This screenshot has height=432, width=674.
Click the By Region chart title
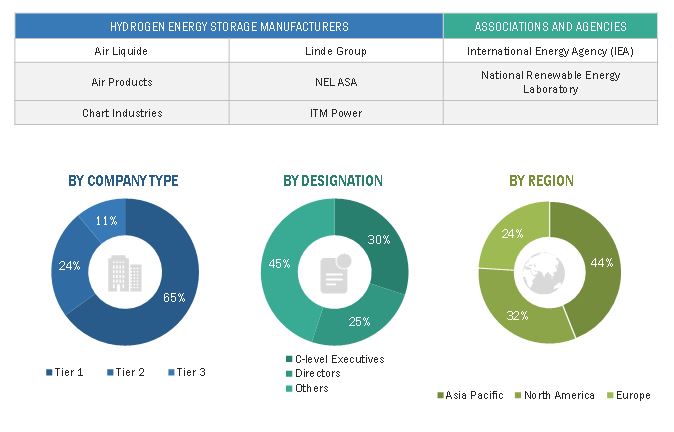[x=541, y=181]
